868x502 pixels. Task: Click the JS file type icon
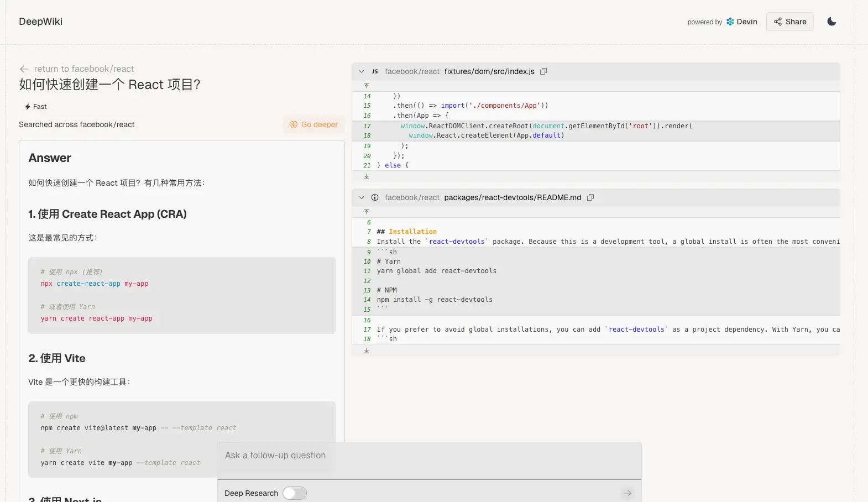375,71
